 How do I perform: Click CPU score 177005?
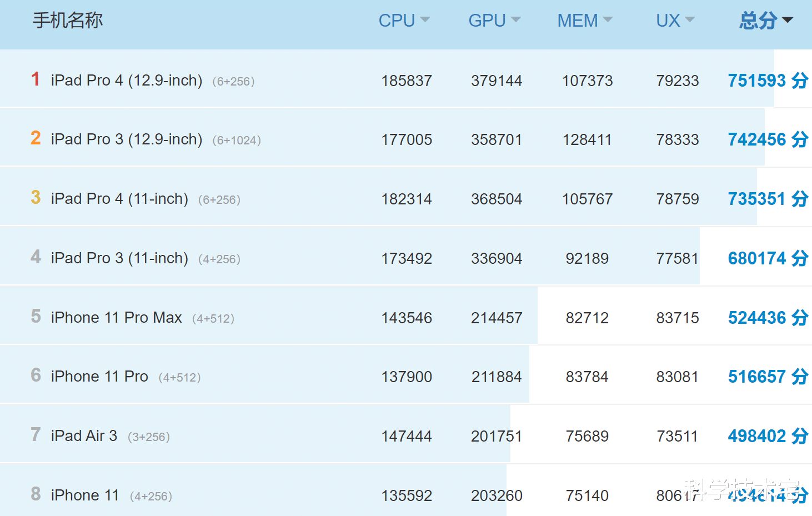click(407, 140)
